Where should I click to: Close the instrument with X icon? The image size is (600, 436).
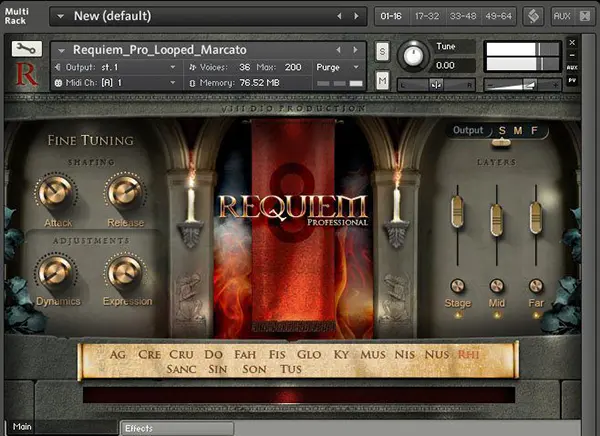click(x=572, y=42)
